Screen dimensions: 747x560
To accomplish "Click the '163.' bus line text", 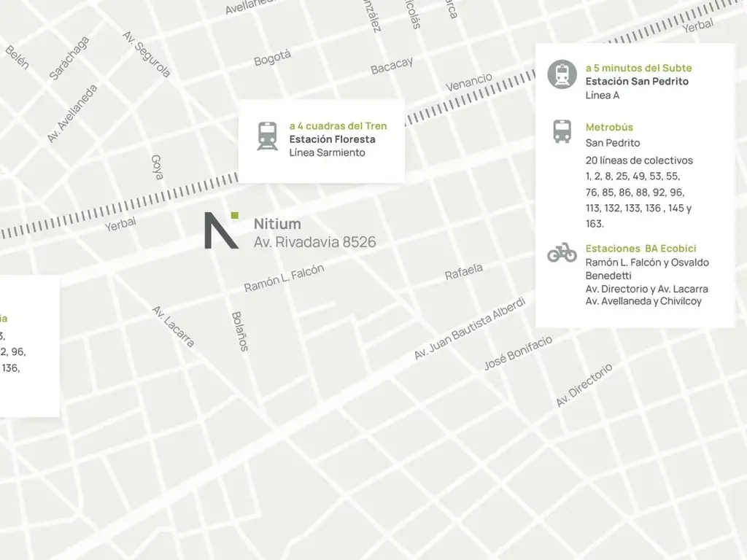I will pos(595,224).
